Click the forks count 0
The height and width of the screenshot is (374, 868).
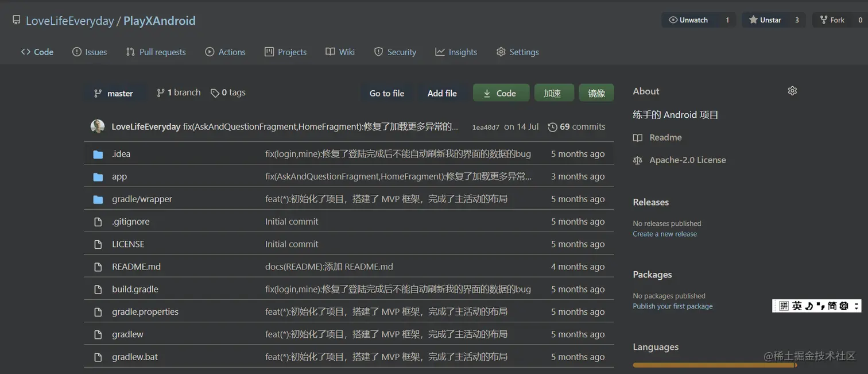click(860, 20)
